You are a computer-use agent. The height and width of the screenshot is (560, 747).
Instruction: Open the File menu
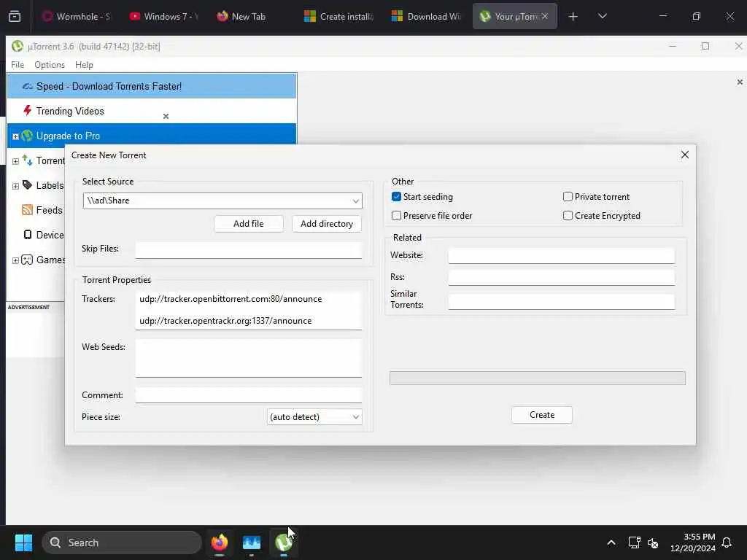click(18, 65)
